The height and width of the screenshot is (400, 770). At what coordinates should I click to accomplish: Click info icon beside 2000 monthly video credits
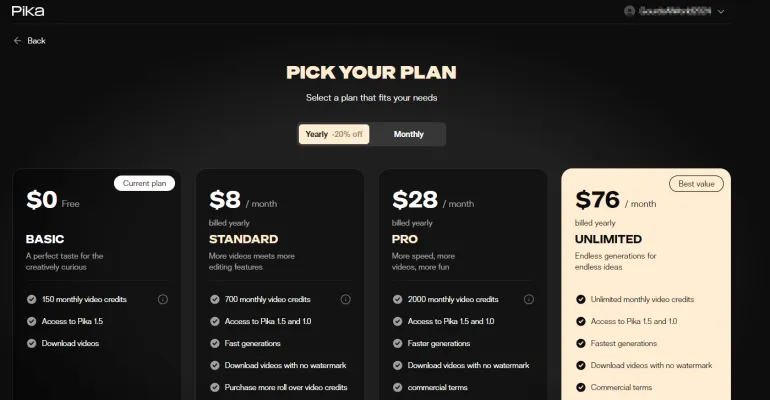pos(529,299)
